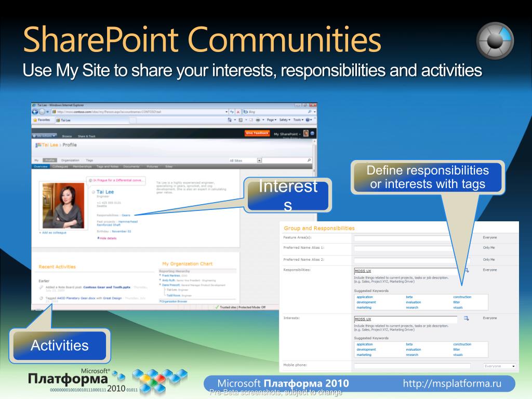Screen dimensions: 532x399
Task: Open the Everyone privacy dropdown for Mobile phone
Action: coord(500,366)
